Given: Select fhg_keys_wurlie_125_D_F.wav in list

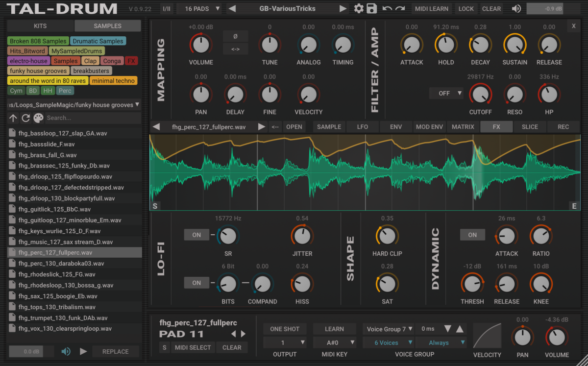Looking at the screenshot, I should pos(74,231).
